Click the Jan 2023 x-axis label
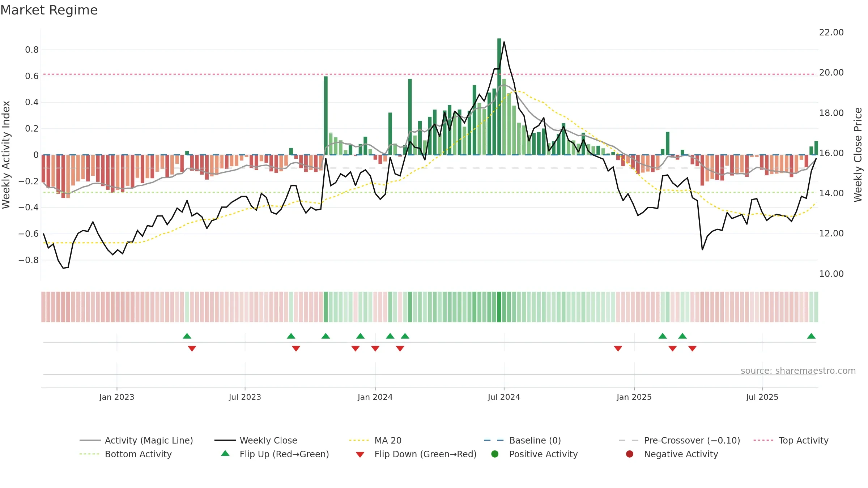This screenshot has height=488, width=868. pos(117,397)
